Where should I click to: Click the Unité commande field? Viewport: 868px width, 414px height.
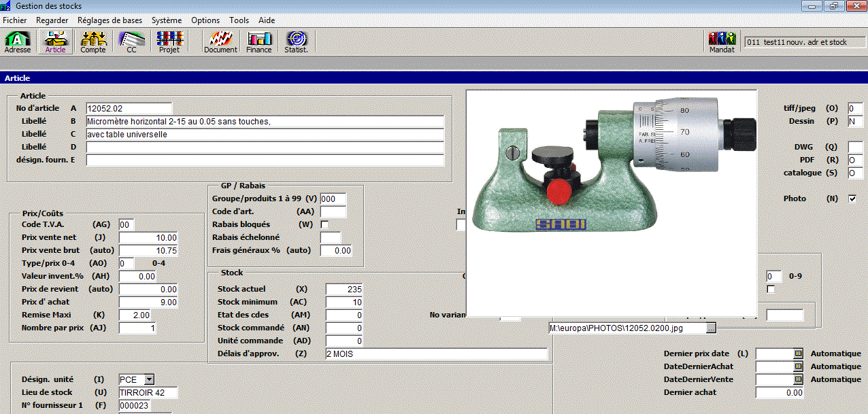[x=344, y=341]
